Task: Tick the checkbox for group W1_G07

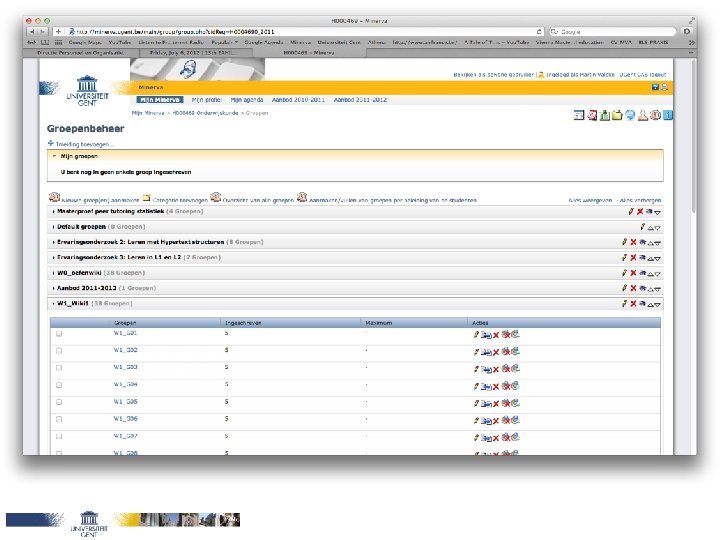Action: pyautogui.click(x=59, y=437)
